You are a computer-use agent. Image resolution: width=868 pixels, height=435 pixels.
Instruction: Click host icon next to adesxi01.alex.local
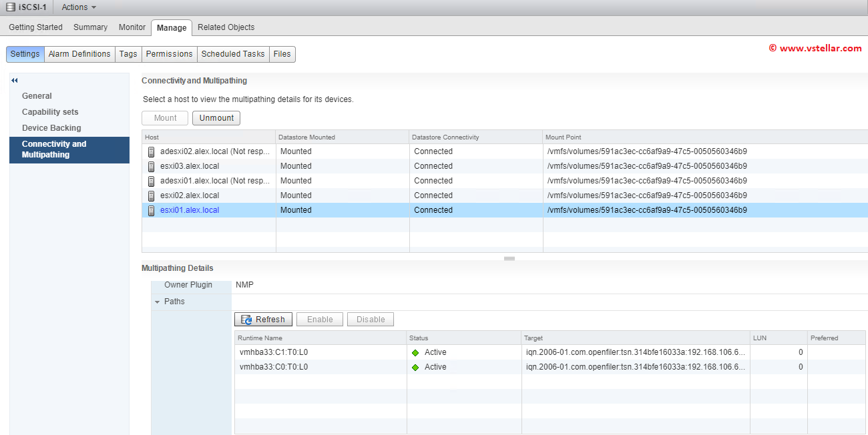pyautogui.click(x=152, y=181)
